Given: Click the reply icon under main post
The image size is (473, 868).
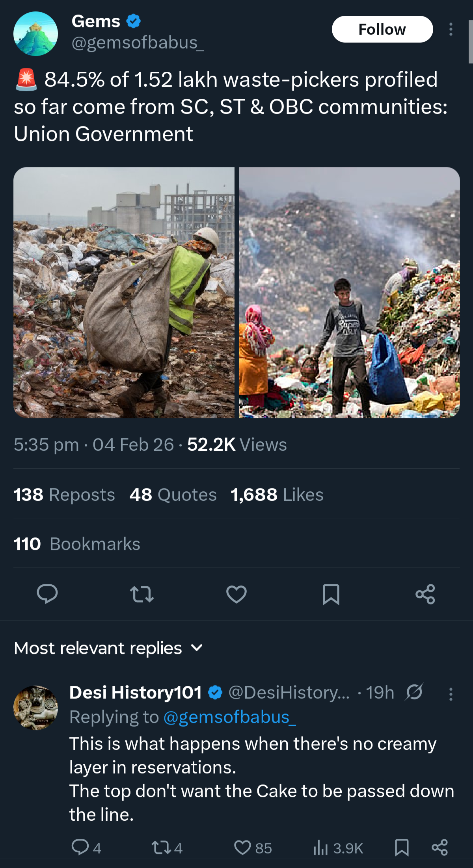Looking at the screenshot, I should (x=47, y=594).
